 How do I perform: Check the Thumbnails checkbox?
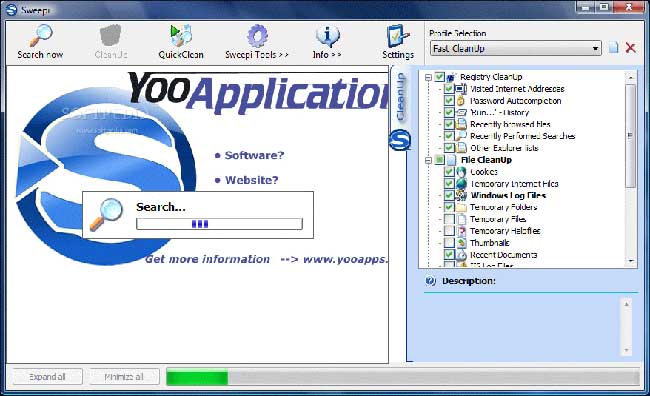tap(449, 243)
